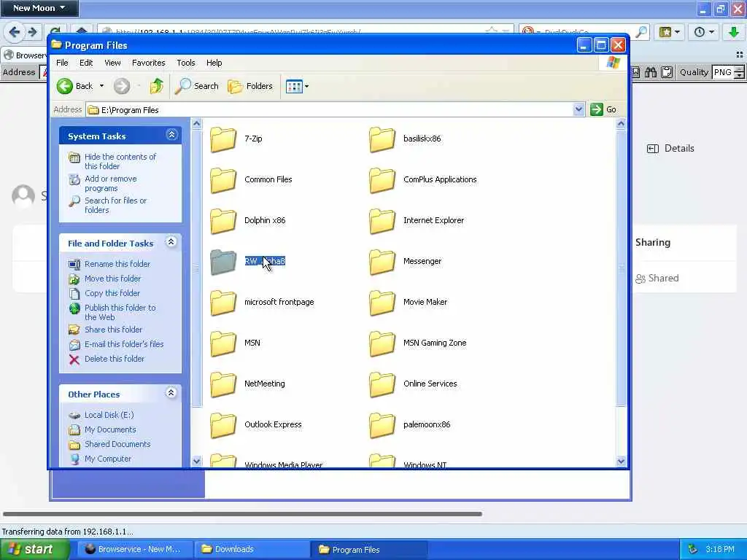Image resolution: width=747 pixels, height=560 pixels.
Task: Select the MSN folder icon
Action: [223, 343]
